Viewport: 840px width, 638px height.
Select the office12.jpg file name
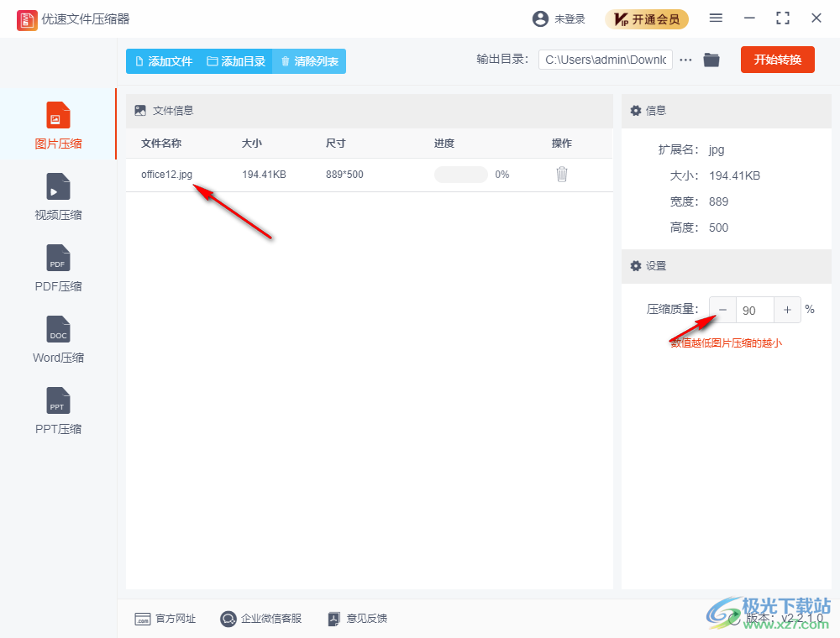coord(166,175)
